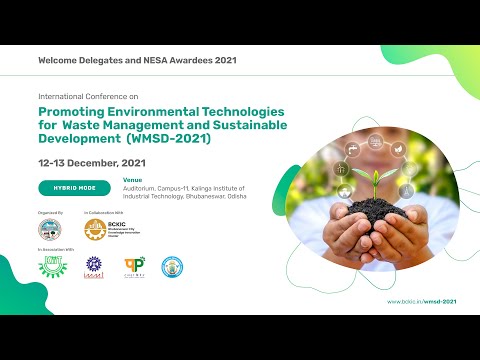This screenshot has height=360, width=480.
Task: Click the 'Auditorium, Campus-11, Kalinga Institute of' address line
Action: (x=184, y=188)
